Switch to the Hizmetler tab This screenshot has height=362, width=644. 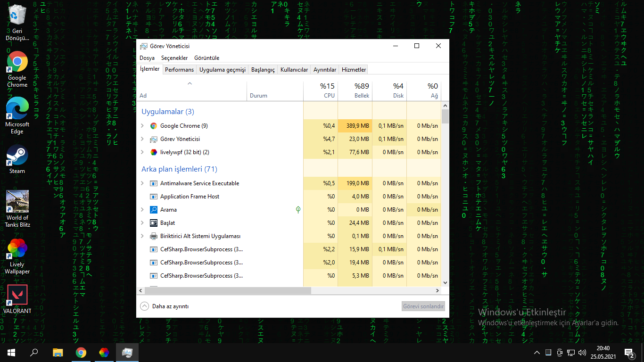[x=354, y=70]
